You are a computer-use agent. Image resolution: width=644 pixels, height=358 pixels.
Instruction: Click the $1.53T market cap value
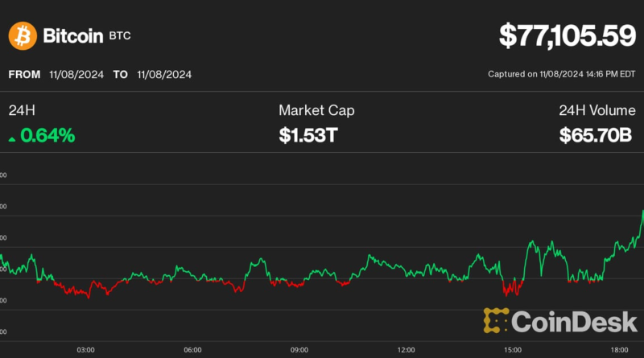point(308,136)
